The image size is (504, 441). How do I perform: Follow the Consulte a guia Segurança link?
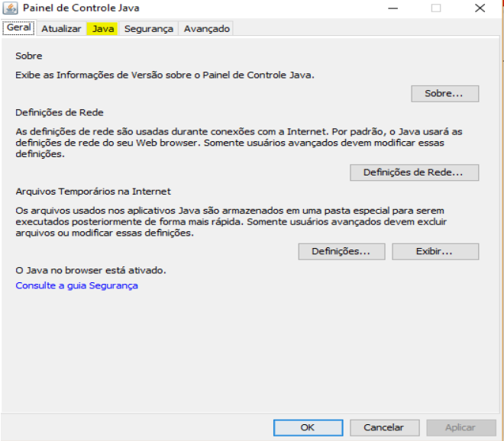point(76,285)
